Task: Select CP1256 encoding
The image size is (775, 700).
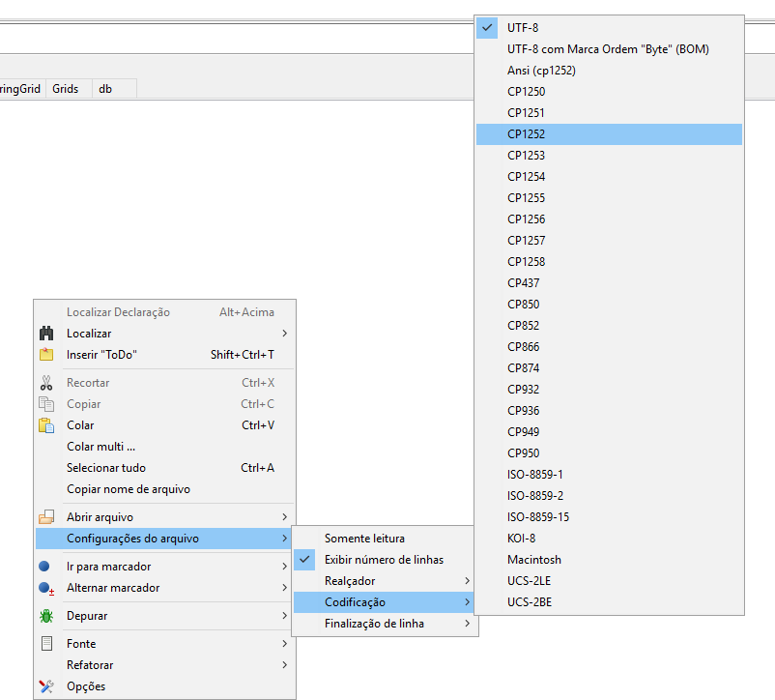Action: [x=609, y=219]
